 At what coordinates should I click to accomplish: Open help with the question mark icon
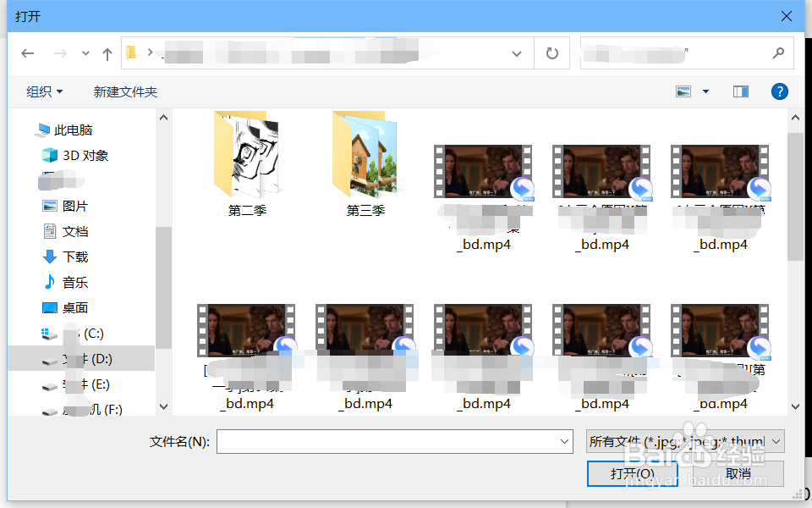click(x=779, y=91)
